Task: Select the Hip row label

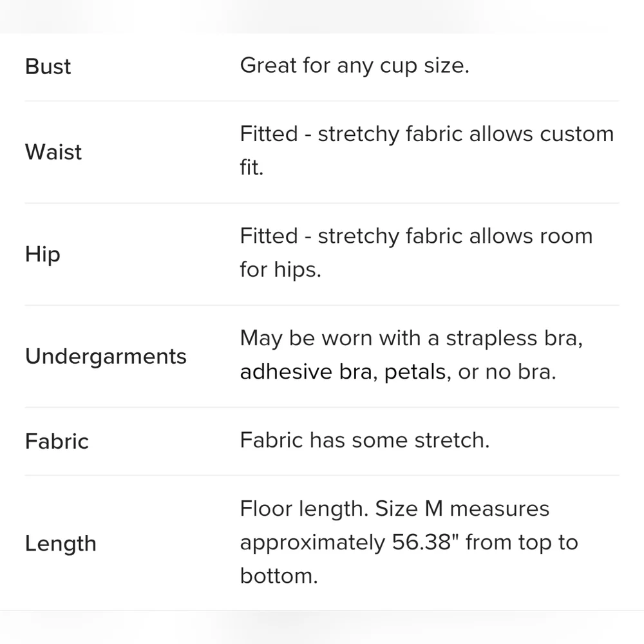Action: [x=43, y=254]
